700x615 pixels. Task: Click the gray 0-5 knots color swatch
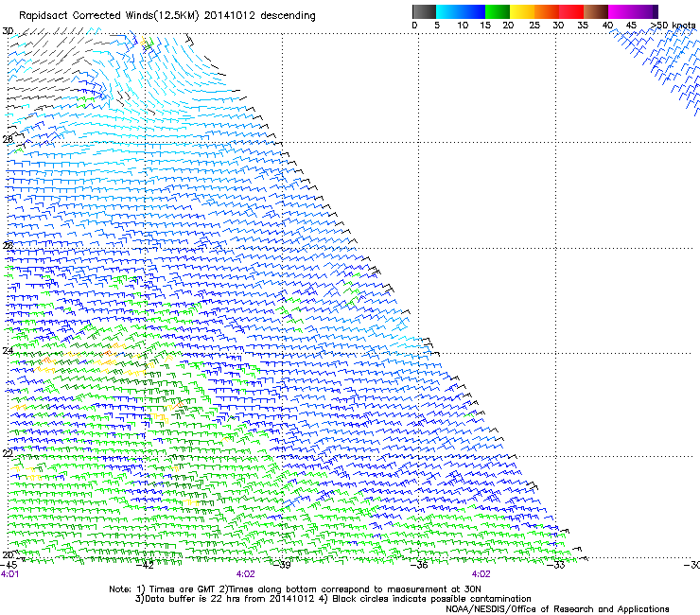point(424,11)
